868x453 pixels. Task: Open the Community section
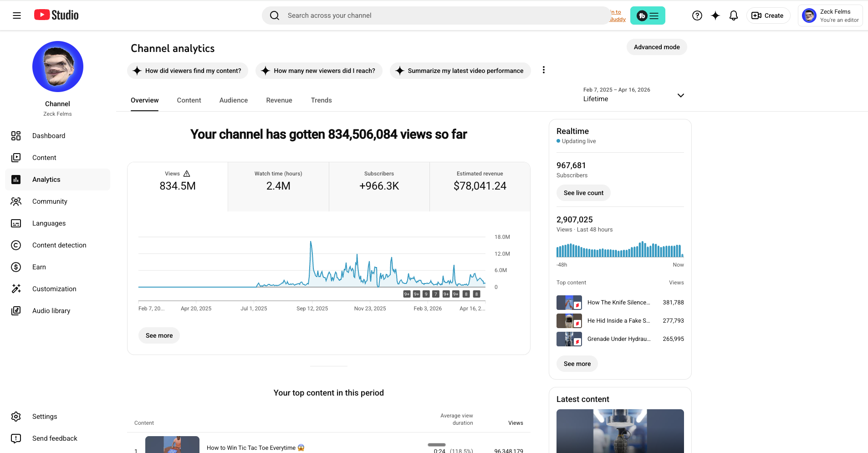[x=50, y=201]
